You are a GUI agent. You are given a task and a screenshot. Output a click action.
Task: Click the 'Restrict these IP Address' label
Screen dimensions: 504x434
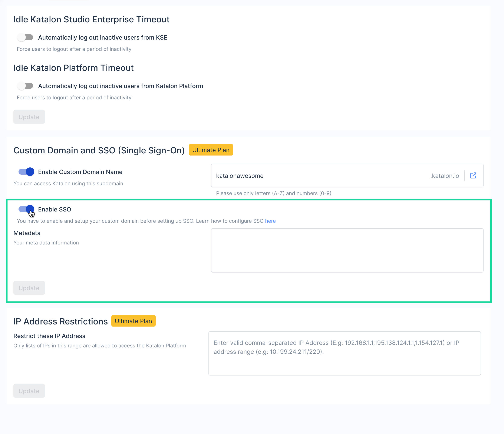49,336
